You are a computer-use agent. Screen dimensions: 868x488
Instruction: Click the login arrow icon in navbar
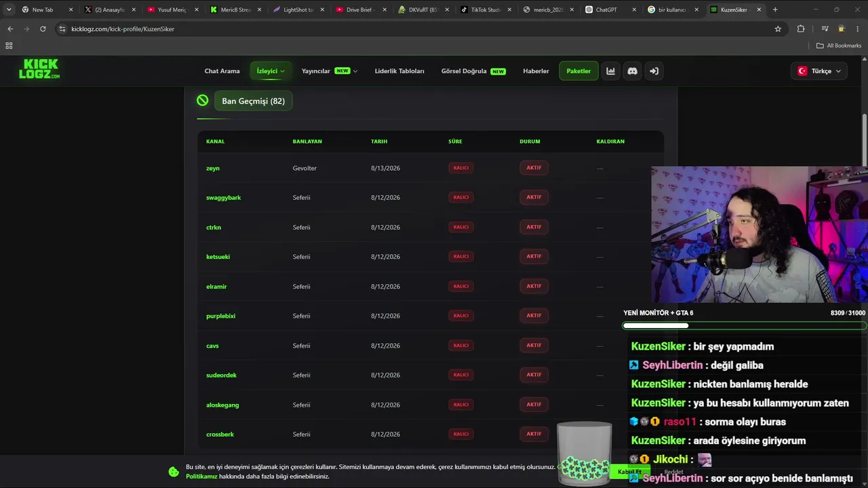pyautogui.click(x=654, y=70)
